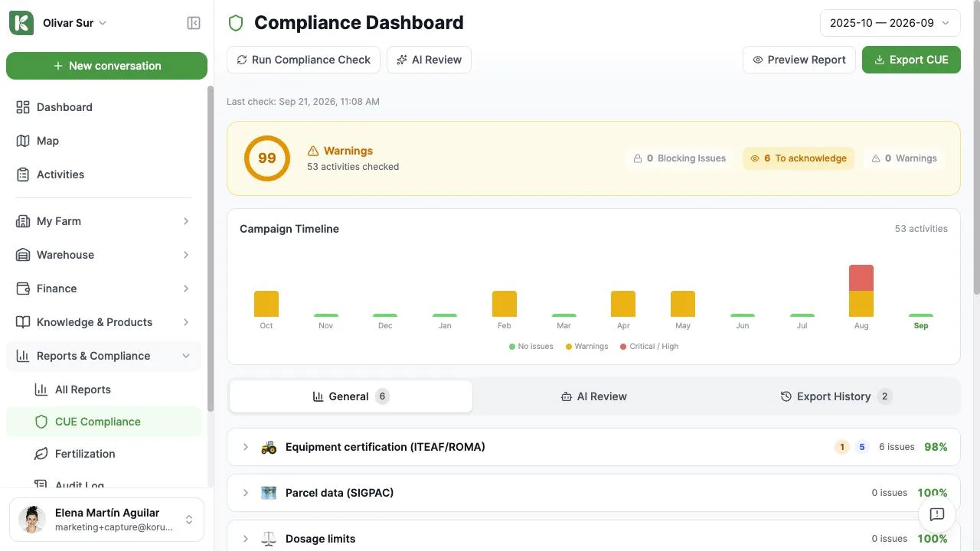The width and height of the screenshot is (980, 551).
Task: Click the map icon for Parcel data (SIGPAC)
Action: click(x=269, y=493)
